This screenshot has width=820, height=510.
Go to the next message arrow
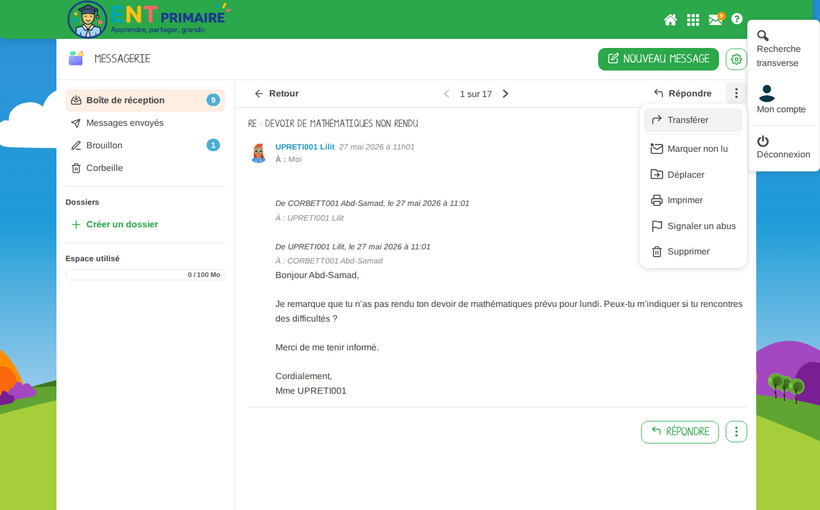[505, 94]
